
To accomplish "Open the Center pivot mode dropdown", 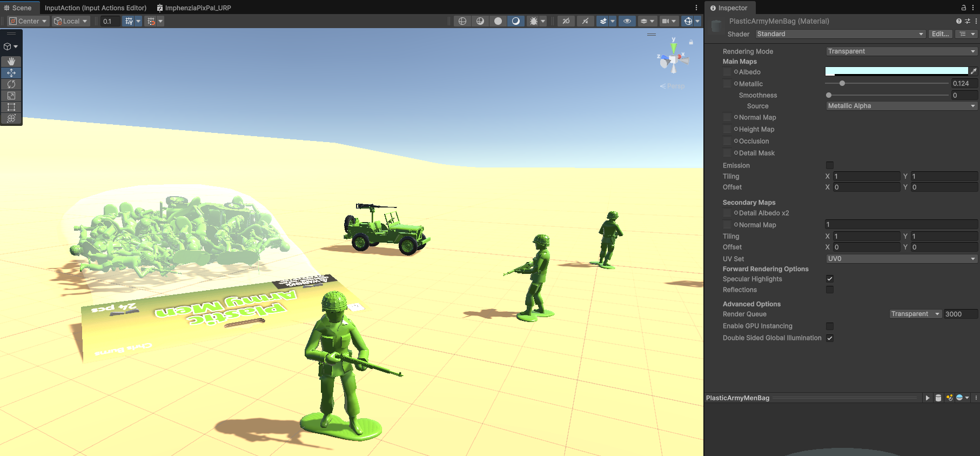I will (29, 21).
